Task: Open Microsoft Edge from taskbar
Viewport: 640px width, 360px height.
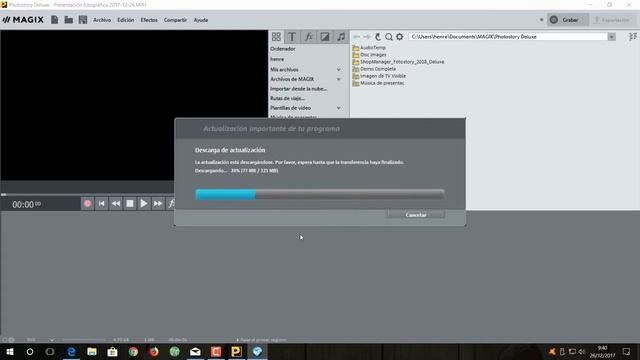Action: click(71, 351)
